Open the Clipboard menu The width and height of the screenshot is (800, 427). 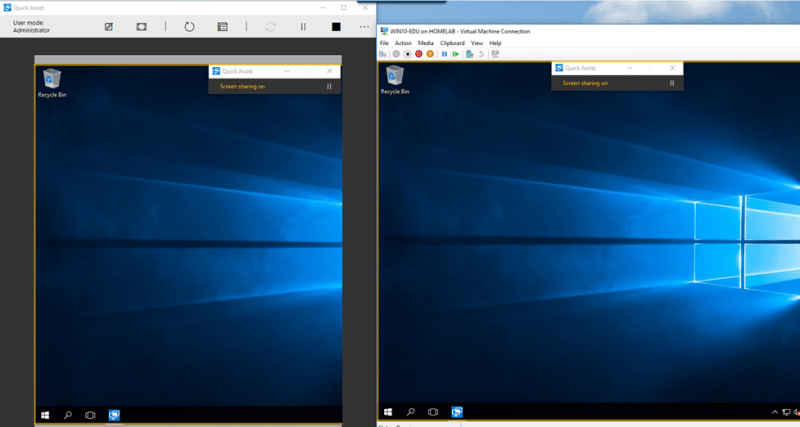point(452,43)
